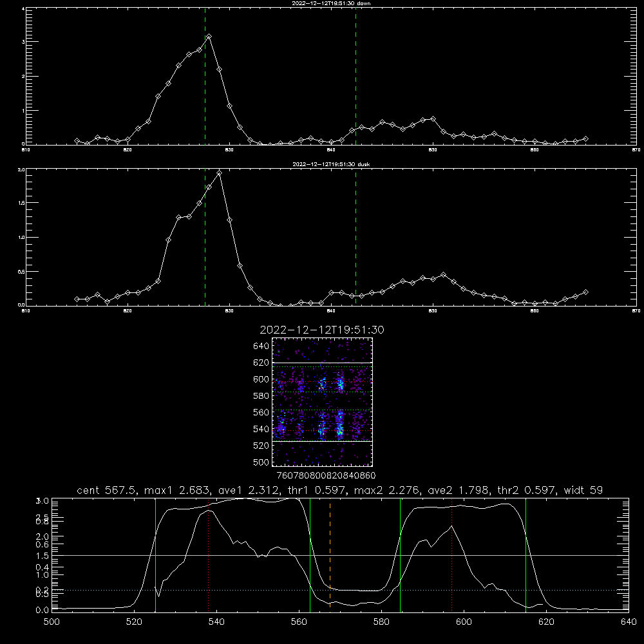644x644 pixels.
Task: Click the dotted horizontal threshold line in bottom plot
Action: tap(340, 590)
